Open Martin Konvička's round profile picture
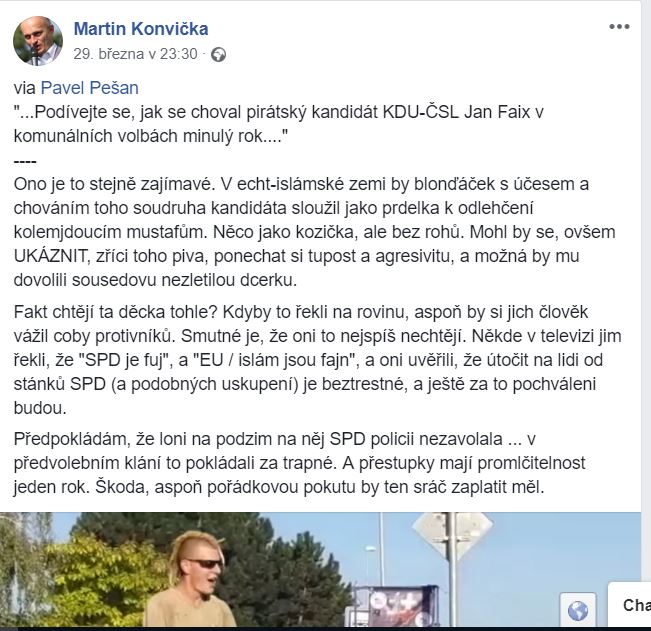 click(38, 41)
